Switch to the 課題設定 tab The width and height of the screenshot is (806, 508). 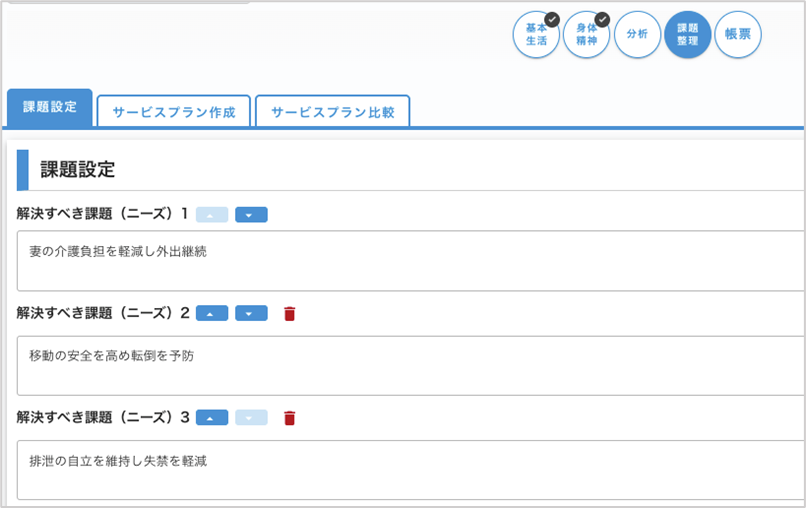click(x=50, y=108)
